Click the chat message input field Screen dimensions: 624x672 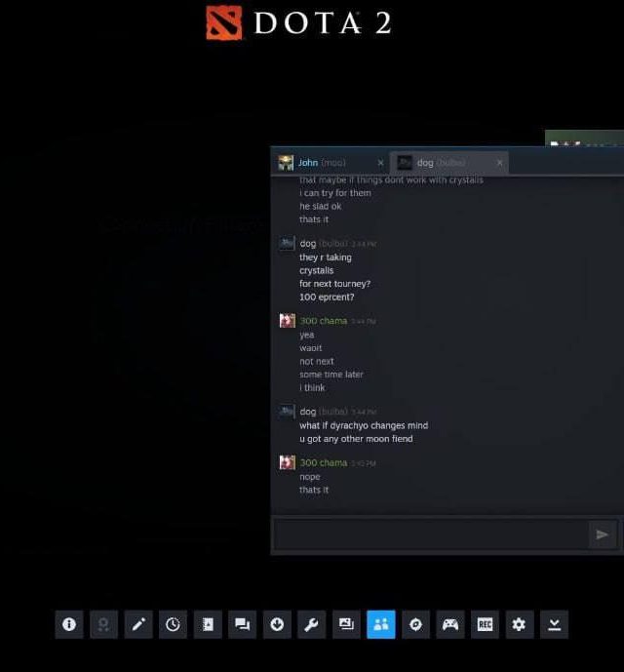pyautogui.click(x=430, y=534)
